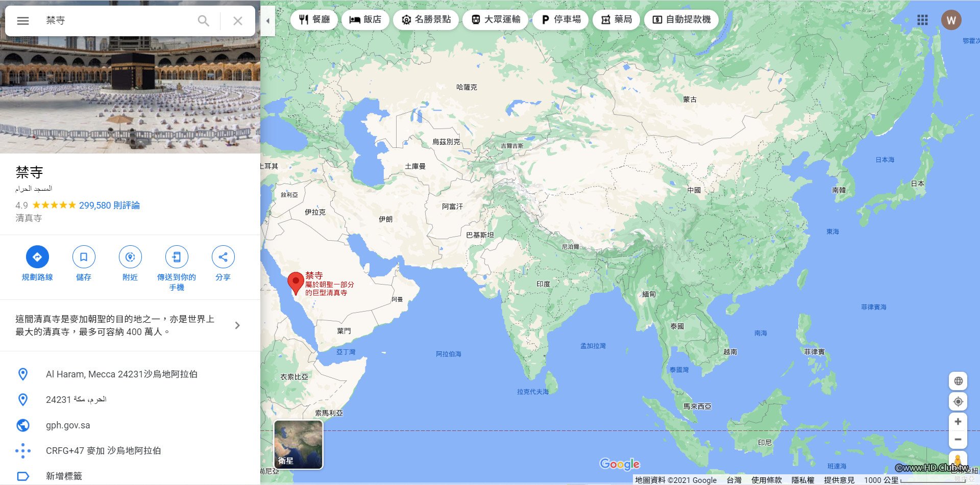980x485 pixels.
Task: Open the gph.gov.sa website link
Action: coord(68,425)
